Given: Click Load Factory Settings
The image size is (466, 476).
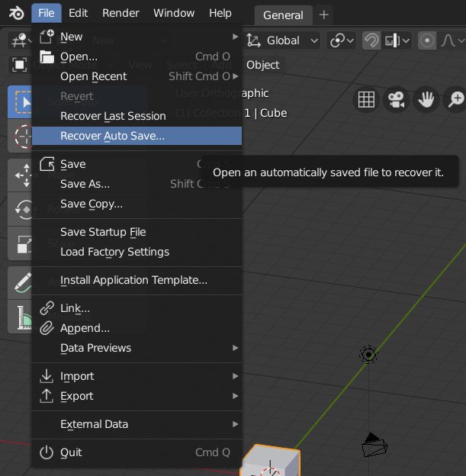Looking at the screenshot, I should (x=137, y=252).
